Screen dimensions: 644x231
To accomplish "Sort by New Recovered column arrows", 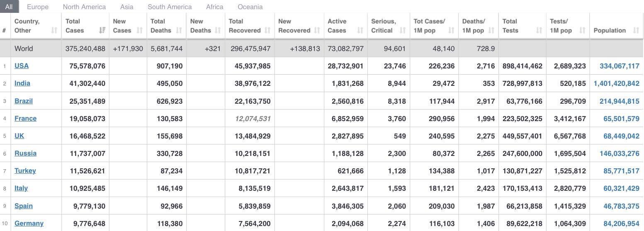I will [317, 30].
